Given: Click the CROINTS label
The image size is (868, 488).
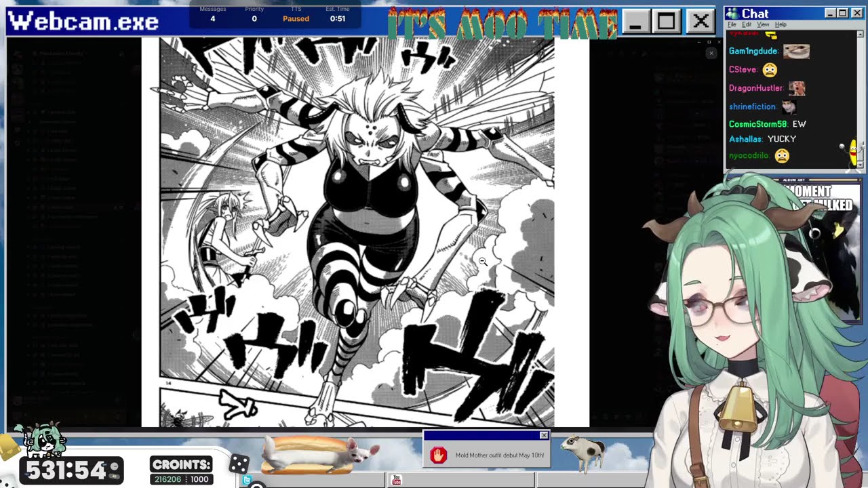Looking at the screenshot, I should 181,464.
